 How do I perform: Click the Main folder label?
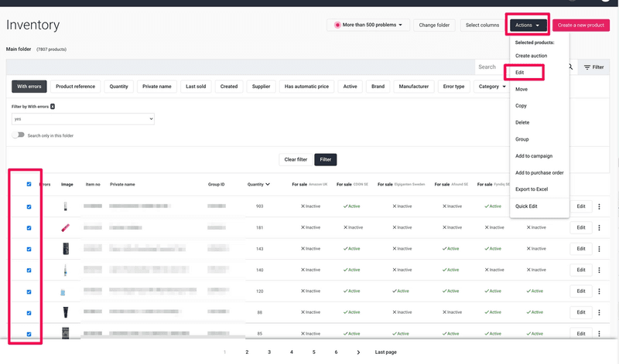(x=19, y=49)
